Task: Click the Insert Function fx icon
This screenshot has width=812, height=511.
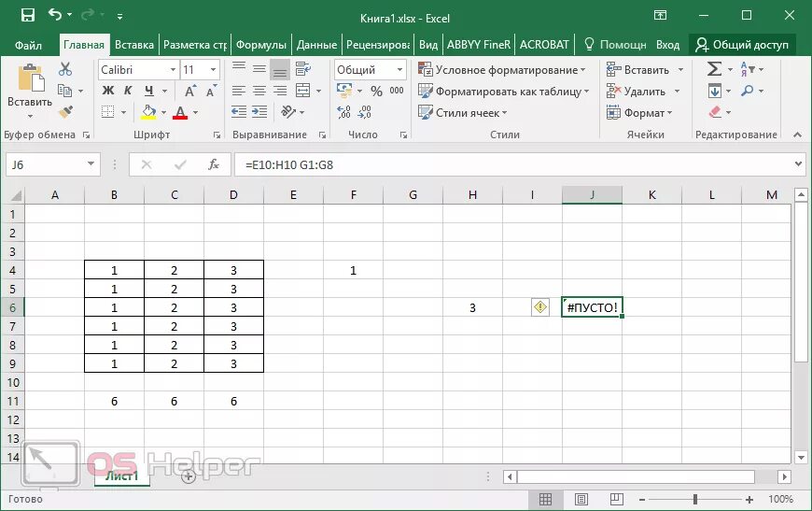Action: [213, 164]
